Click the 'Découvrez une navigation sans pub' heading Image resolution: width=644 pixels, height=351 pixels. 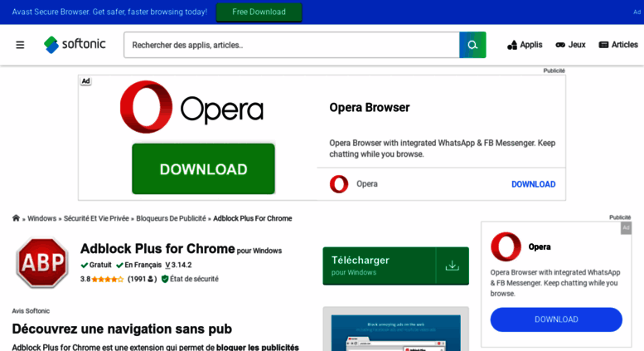click(122, 329)
